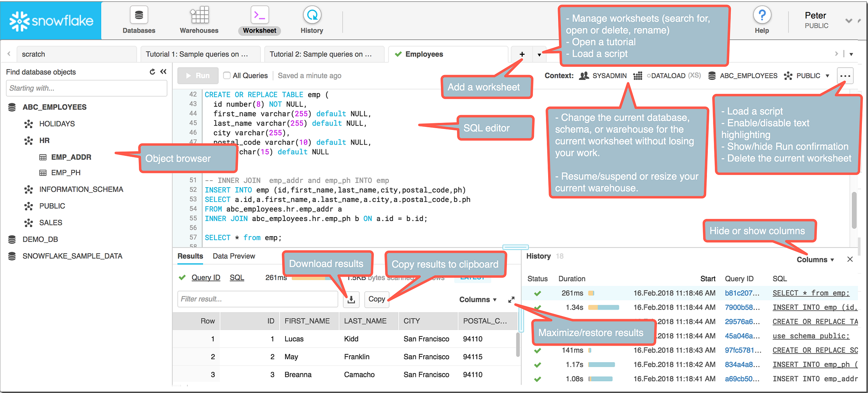Open worksheet management dropdown arrow next to plus
This screenshot has height=393, width=868.
coord(539,55)
